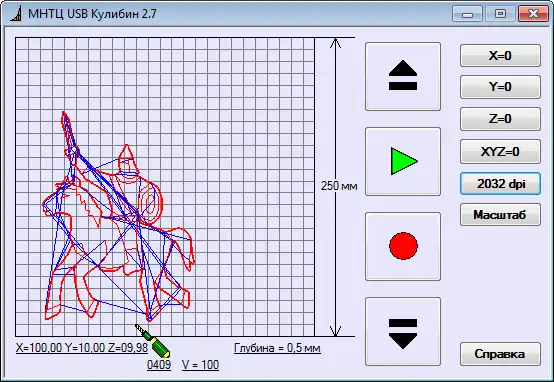Image resolution: width=554 pixels, height=382 pixels.
Task: Stop the job with red circle button
Action: (x=403, y=246)
